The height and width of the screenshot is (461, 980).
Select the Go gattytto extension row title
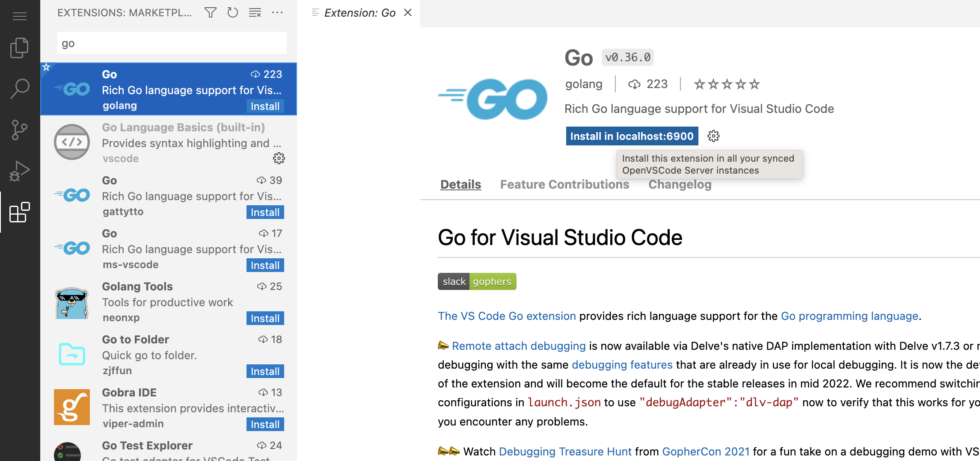[109, 180]
